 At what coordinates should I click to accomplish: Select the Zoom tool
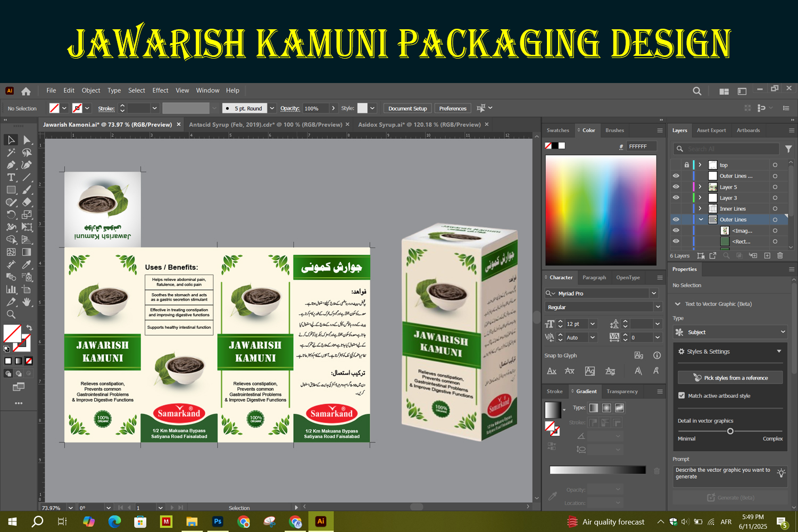click(11, 314)
